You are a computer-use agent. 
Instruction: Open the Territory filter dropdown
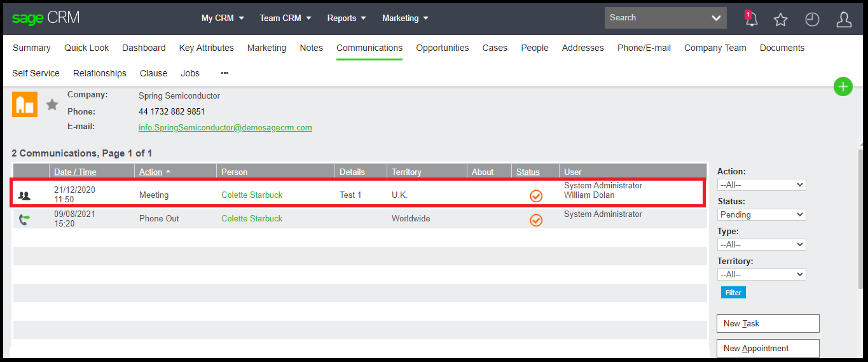tap(761, 274)
